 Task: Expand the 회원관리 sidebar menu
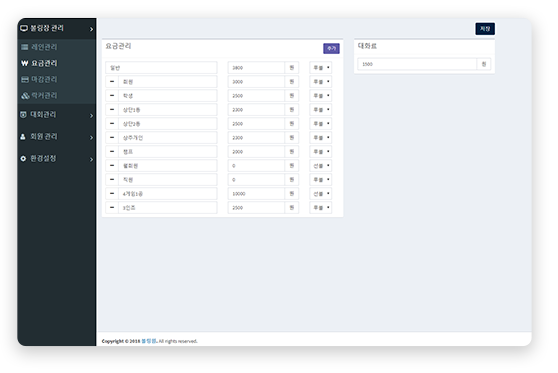click(x=57, y=137)
